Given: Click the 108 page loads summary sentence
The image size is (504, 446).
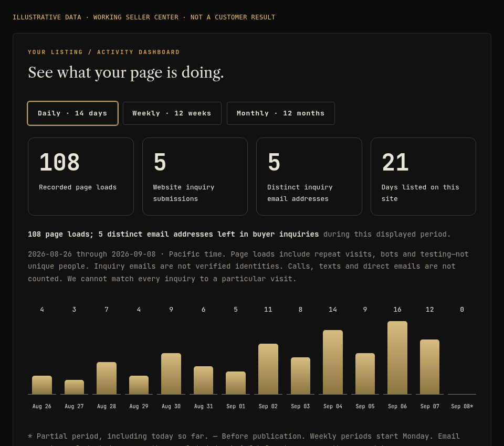Looking at the screenshot, I should point(239,234).
